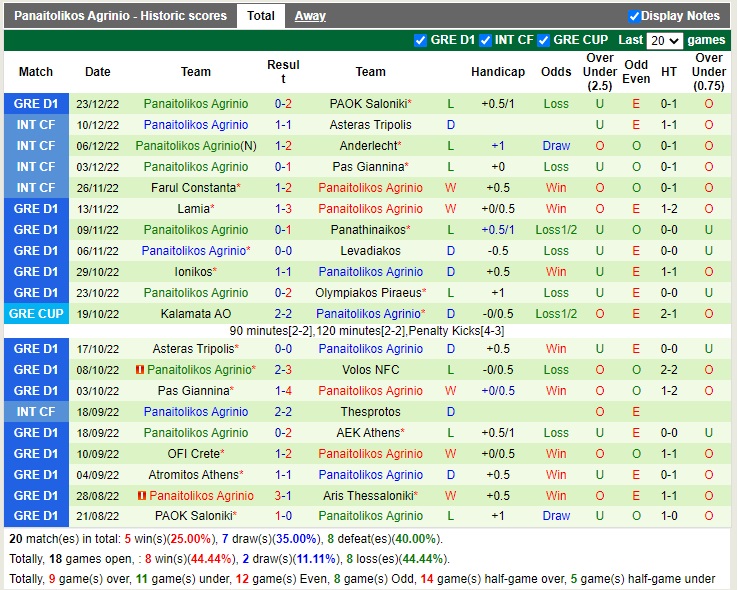Viewport: 738px width, 590px height.
Task: Click AEK Athens team name
Action: coord(370,433)
